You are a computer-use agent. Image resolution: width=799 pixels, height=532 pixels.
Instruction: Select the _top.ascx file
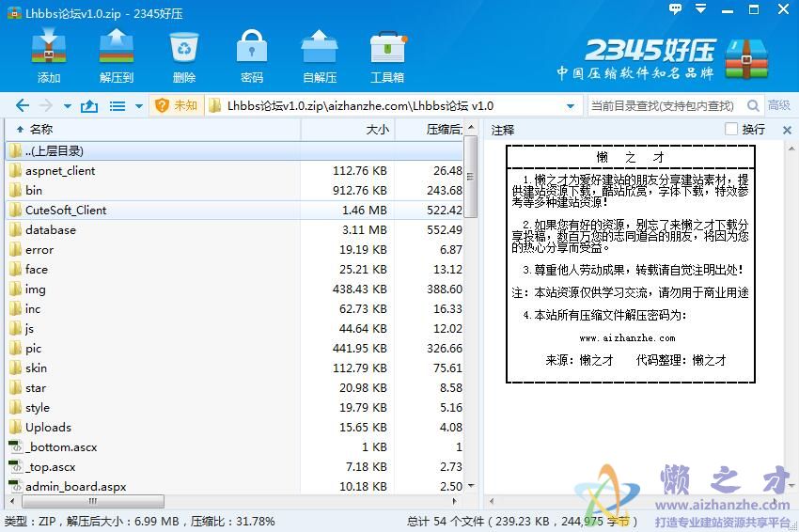234,467
